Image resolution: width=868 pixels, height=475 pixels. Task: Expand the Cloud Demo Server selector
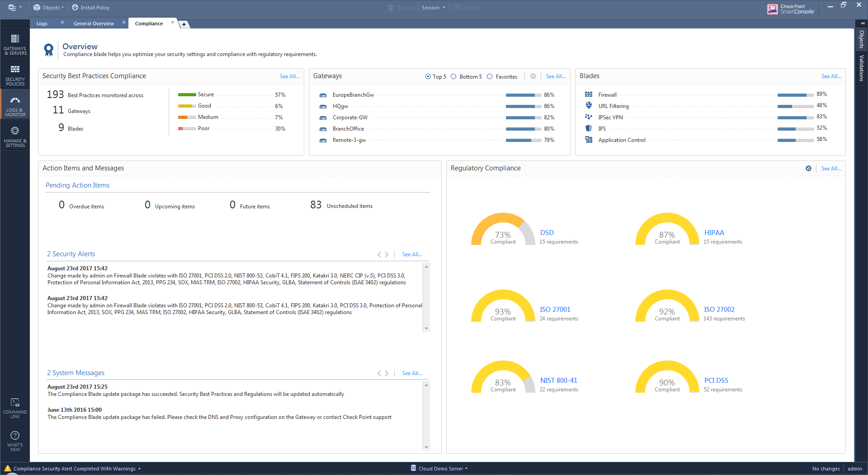(466, 469)
